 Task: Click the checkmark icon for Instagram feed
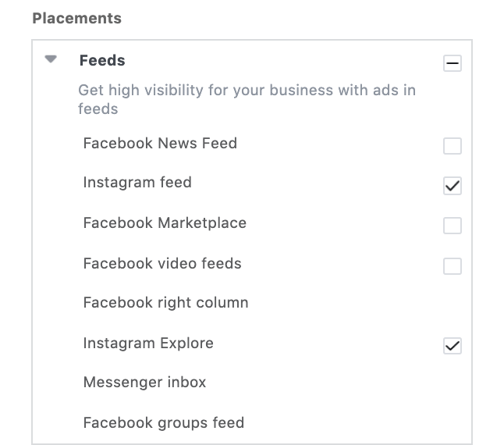click(x=452, y=185)
